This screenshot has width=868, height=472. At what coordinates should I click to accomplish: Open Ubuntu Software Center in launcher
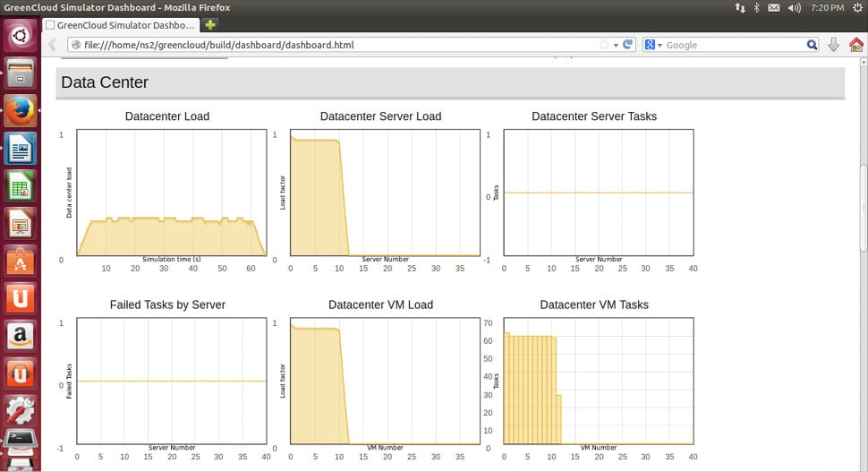coord(20,262)
